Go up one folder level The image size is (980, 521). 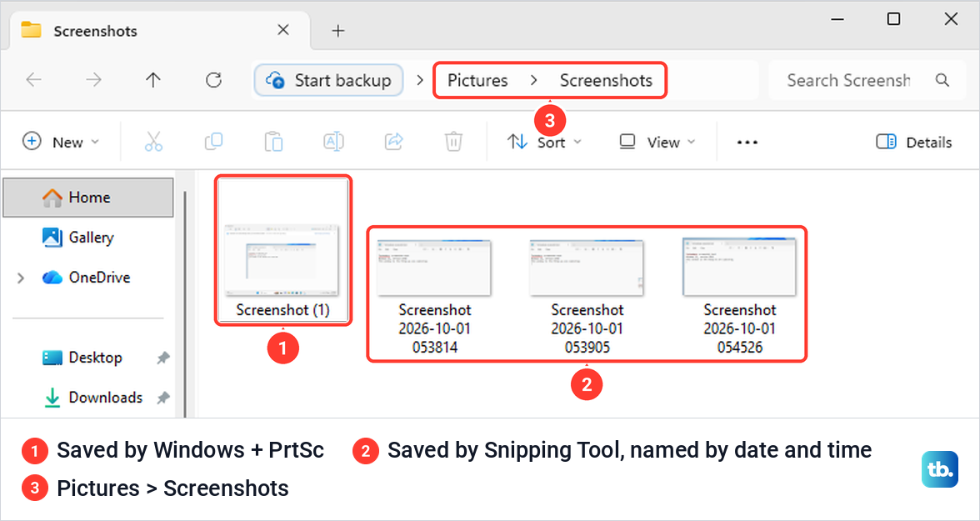[x=153, y=80]
